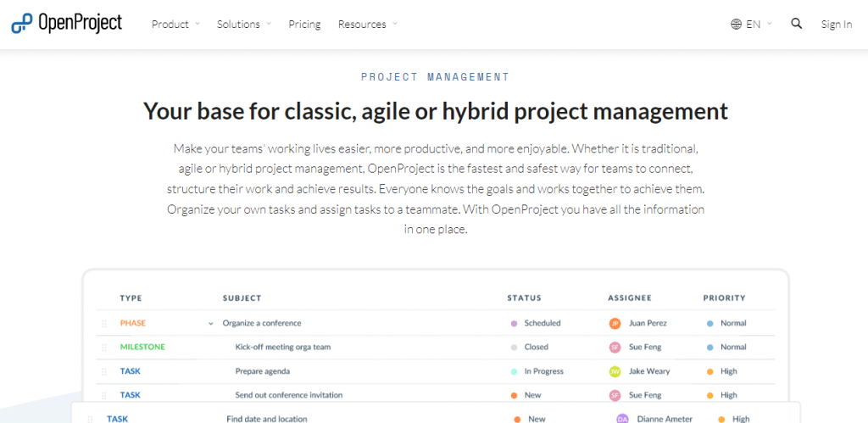Click the teal In Progress status dot

pos(514,371)
